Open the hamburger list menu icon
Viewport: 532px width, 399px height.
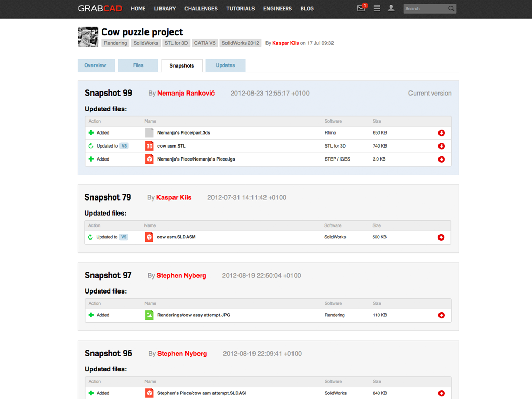pyautogui.click(x=377, y=8)
